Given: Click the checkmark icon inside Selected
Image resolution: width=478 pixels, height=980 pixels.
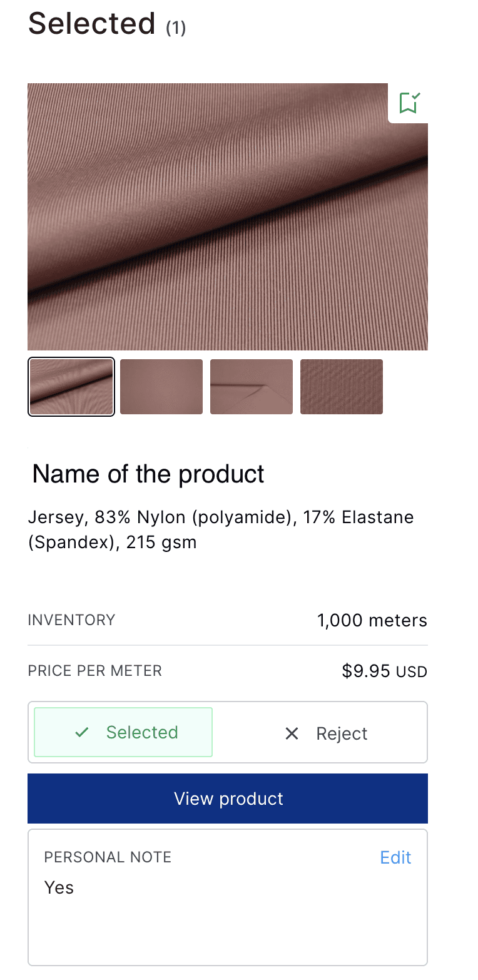Looking at the screenshot, I should click(81, 732).
